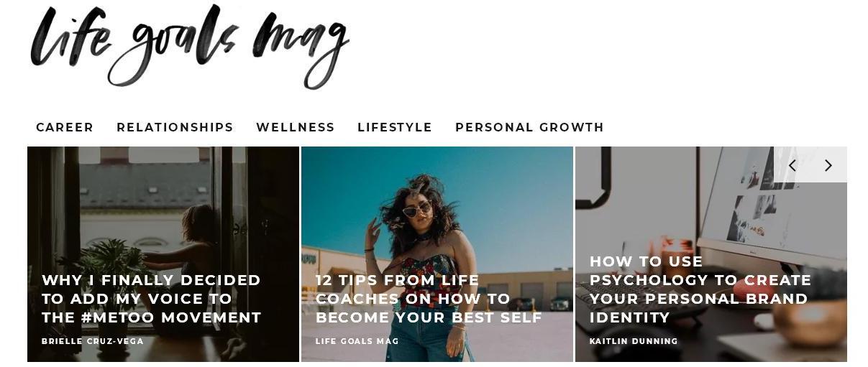The width and height of the screenshot is (868, 367).
Task: Click the Life Goals Mag author byline
Action: coord(357,341)
